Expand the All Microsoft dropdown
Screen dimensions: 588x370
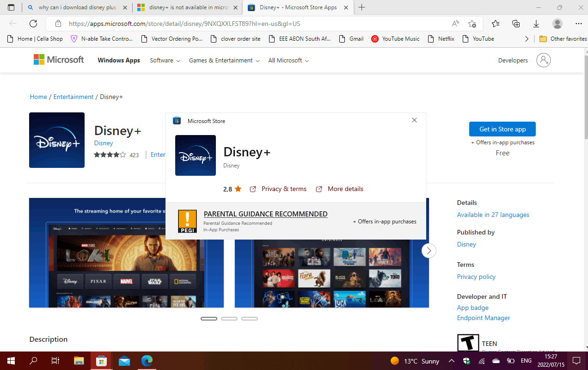coord(288,61)
